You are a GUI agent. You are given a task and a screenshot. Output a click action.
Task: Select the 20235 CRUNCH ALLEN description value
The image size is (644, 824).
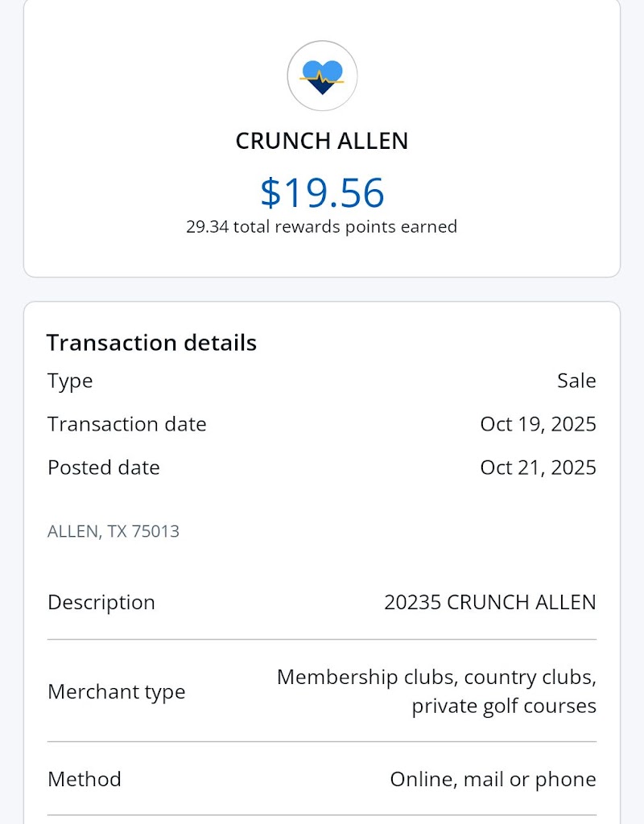[x=490, y=602]
